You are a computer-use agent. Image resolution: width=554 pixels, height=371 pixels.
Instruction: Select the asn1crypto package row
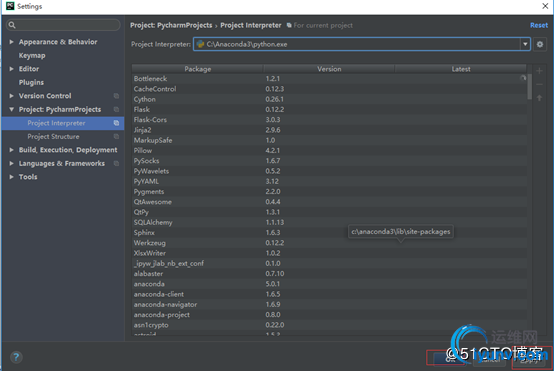point(329,324)
